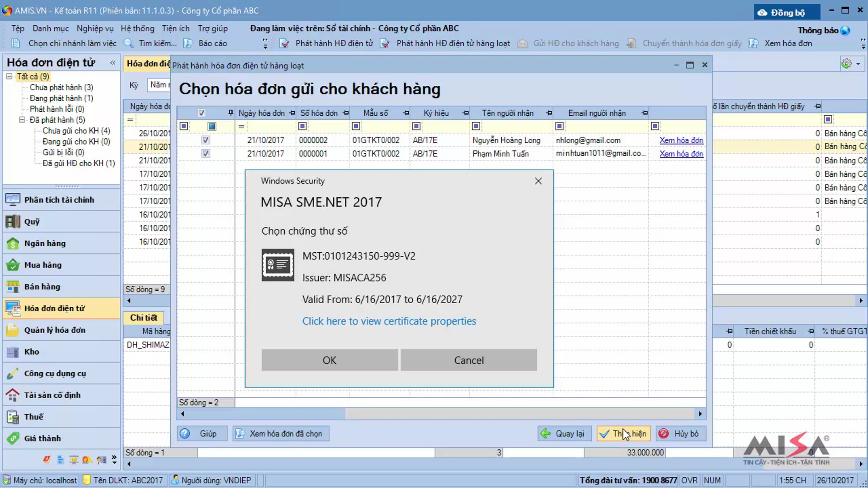Open the Quỹ module icon

pos(13,221)
